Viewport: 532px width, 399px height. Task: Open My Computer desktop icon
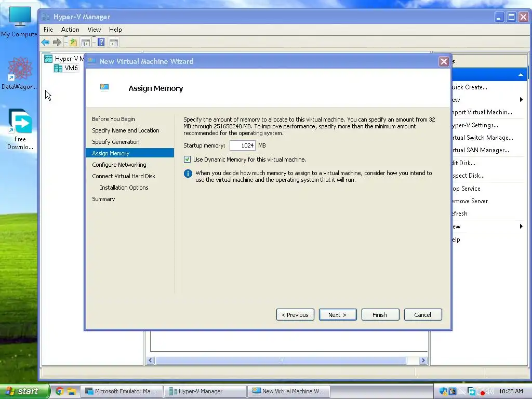click(x=19, y=21)
